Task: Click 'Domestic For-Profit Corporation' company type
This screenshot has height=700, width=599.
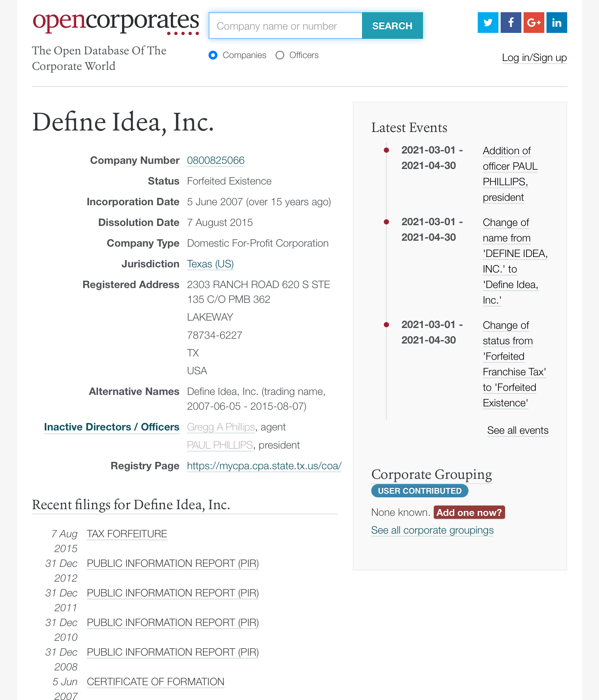Action: tap(258, 243)
